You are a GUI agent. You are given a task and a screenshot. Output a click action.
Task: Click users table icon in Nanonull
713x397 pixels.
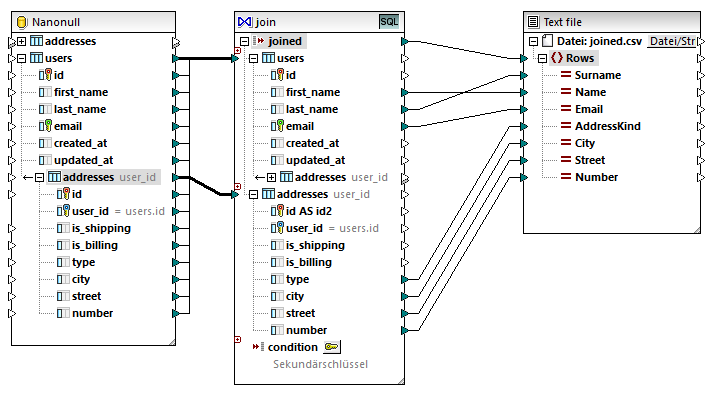(36, 58)
